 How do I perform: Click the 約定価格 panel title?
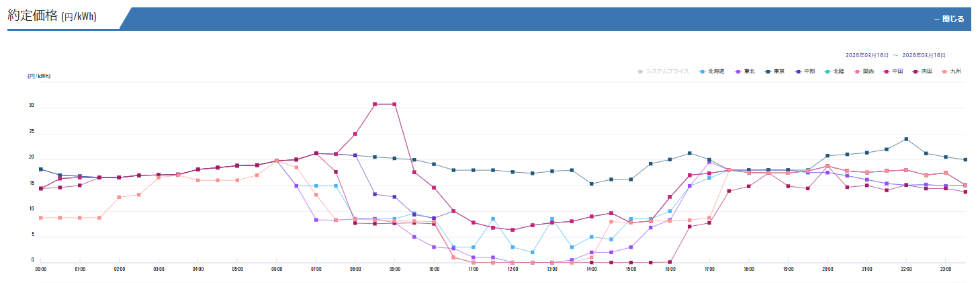[x=52, y=17]
